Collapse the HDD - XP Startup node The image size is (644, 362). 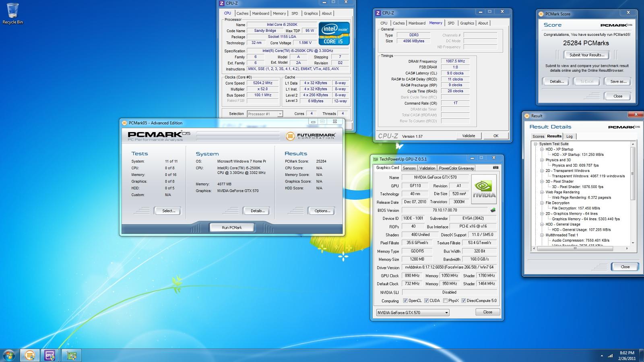tap(542, 149)
